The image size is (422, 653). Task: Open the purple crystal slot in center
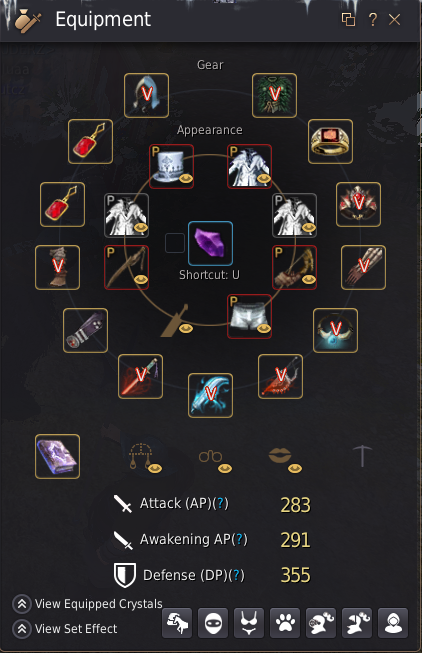pyautogui.click(x=210, y=243)
